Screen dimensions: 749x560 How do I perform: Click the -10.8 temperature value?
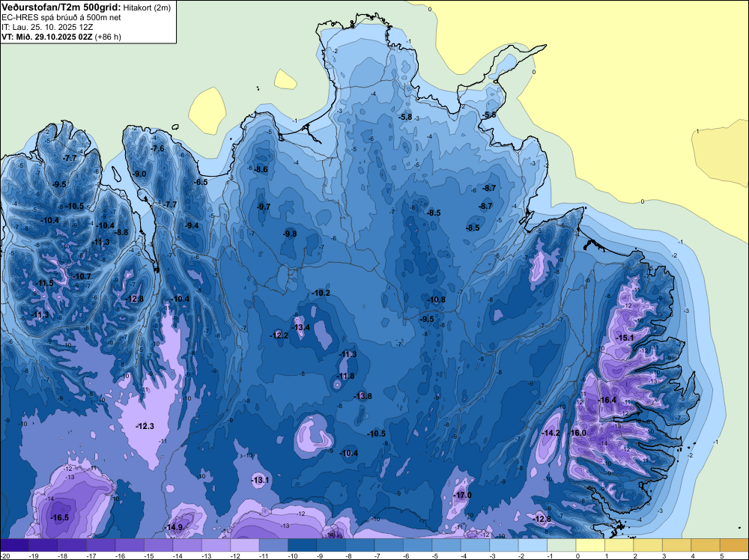tap(436, 299)
